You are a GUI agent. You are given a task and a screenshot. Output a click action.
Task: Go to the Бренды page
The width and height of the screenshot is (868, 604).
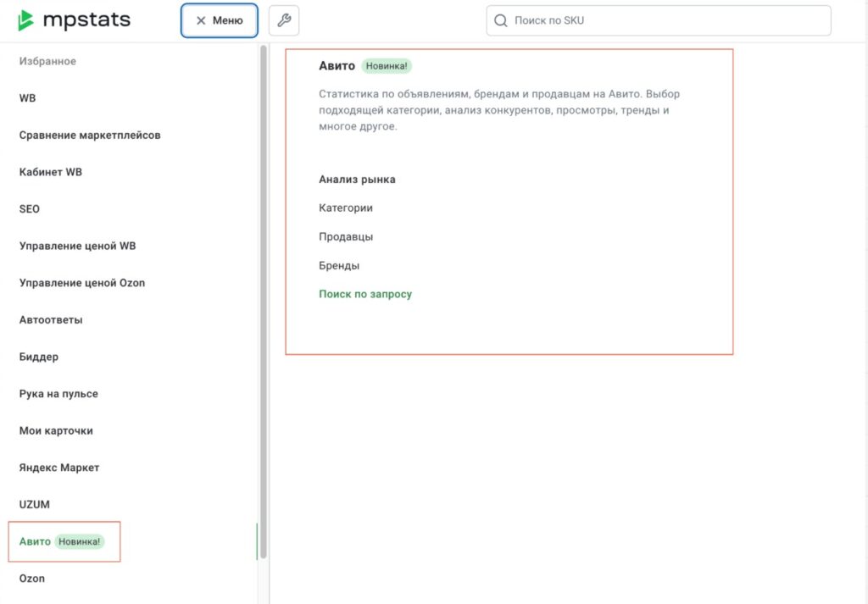point(339,265)
